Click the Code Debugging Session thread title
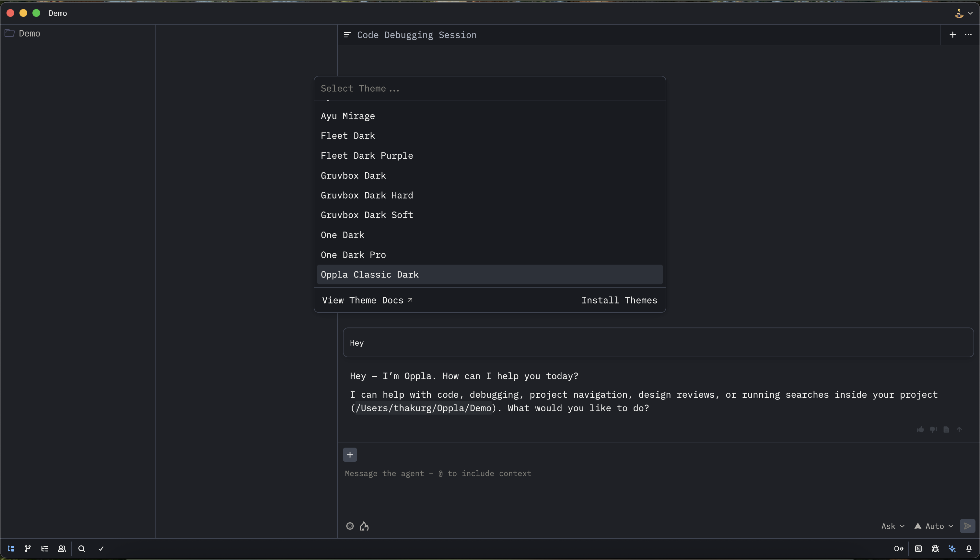 (417, 35)
